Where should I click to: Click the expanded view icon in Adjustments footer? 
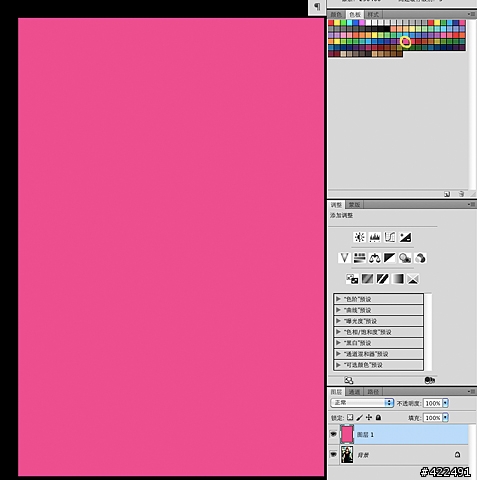(349, 380)
